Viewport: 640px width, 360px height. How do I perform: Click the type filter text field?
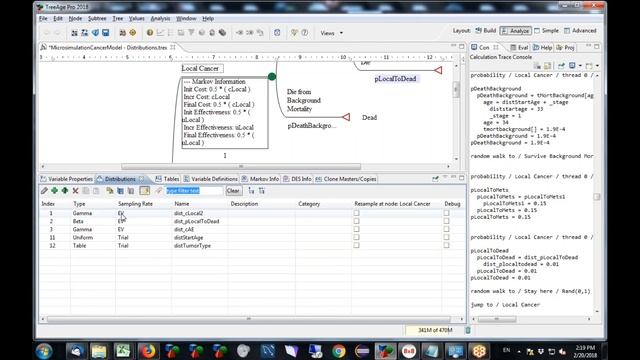[194, 191]
